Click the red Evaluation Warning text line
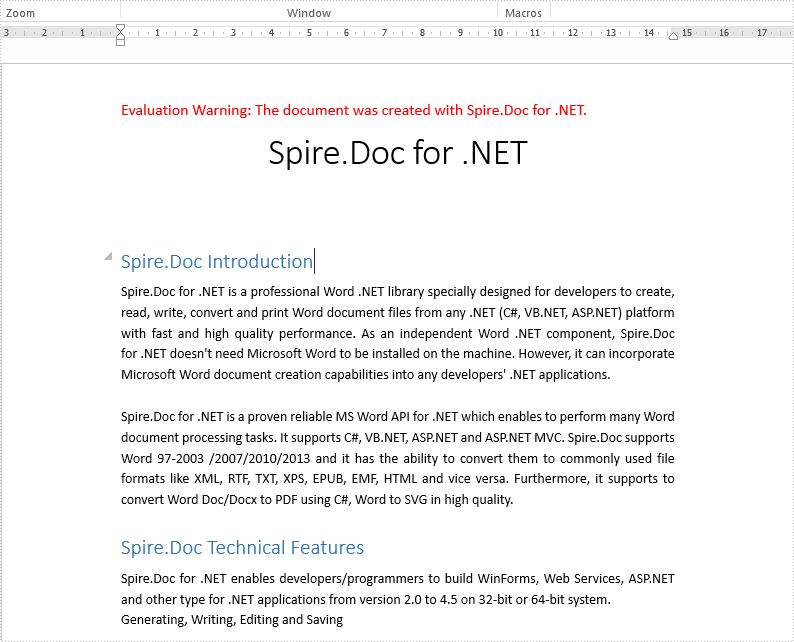Image resolution: width=794 pixels, height=642 pixels. (353, 110)
